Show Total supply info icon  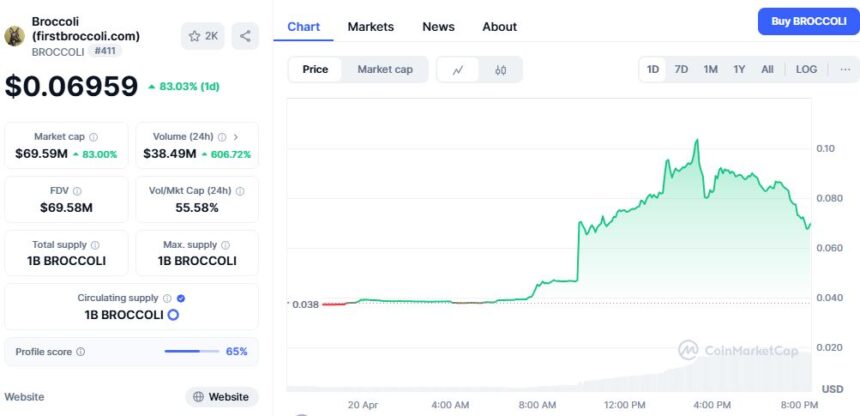pos(95,245)
